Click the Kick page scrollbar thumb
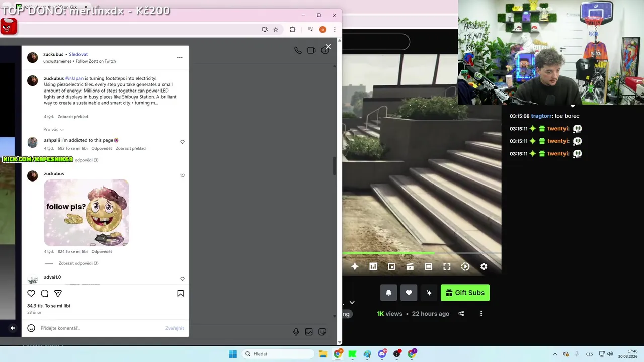Viewport: 644px width, 362px height. [x=335, y=166]
